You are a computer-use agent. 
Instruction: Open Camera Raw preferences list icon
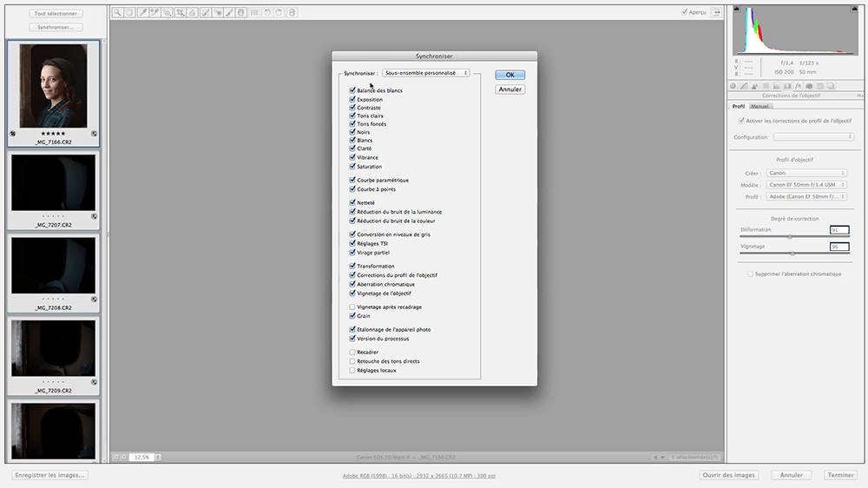click(x=254, y=12)
